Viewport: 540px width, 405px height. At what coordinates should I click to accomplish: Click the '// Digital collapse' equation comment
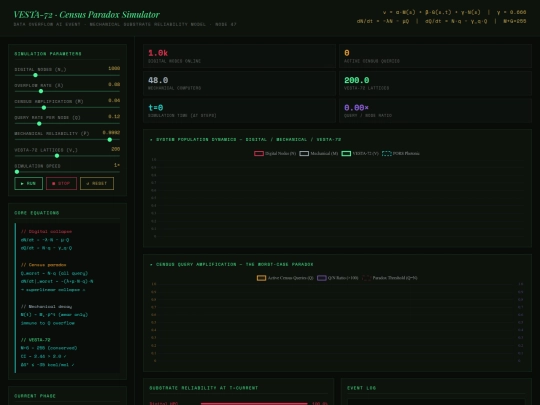46,231
